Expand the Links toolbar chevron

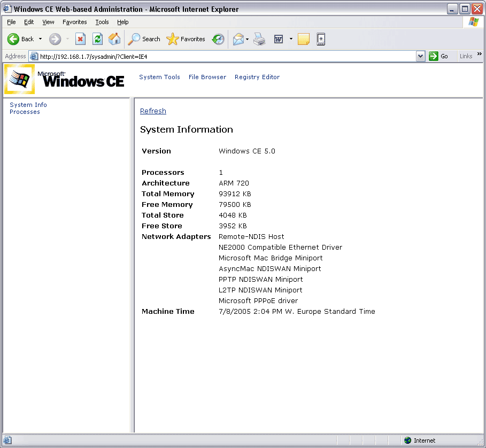click(480, 54)
